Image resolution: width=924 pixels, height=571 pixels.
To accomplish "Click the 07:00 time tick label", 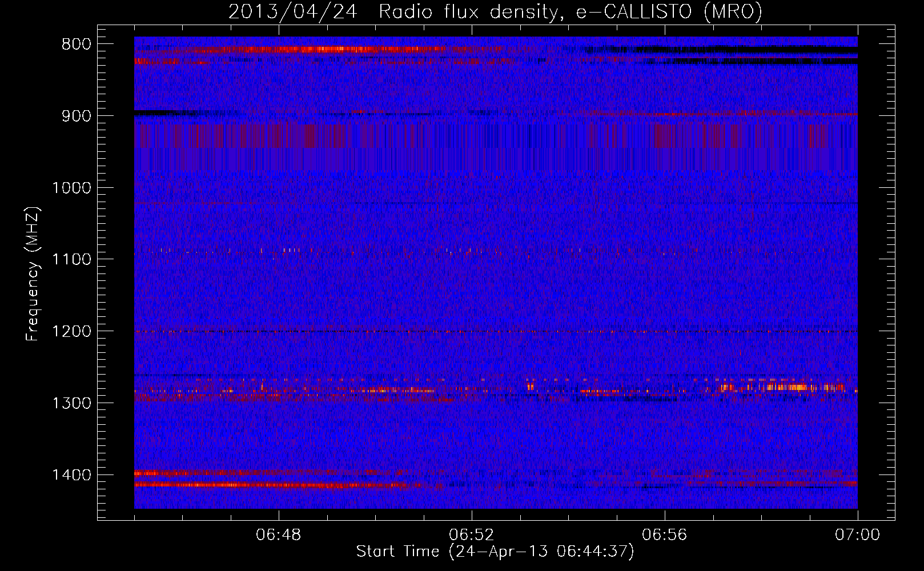I will [858, 535].
